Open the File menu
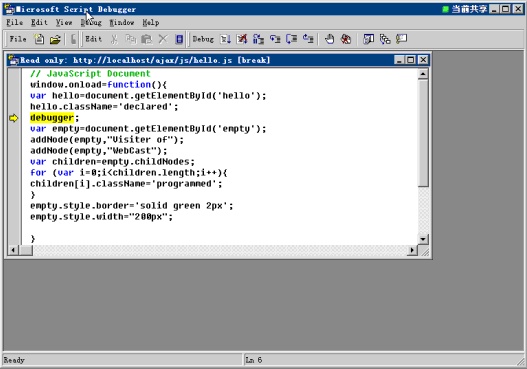This screenshot has height=369, width=527. coord(15,23)
